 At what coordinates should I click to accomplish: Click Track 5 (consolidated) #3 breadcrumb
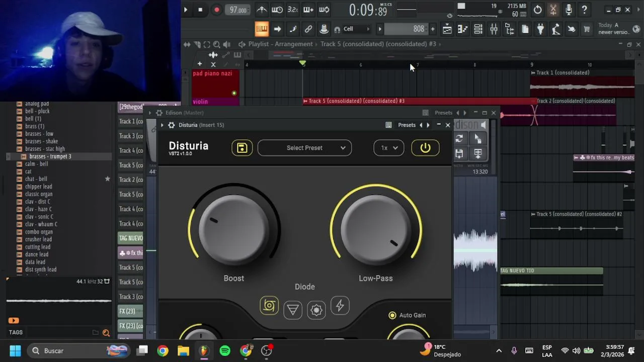click(x=378, y=44)
